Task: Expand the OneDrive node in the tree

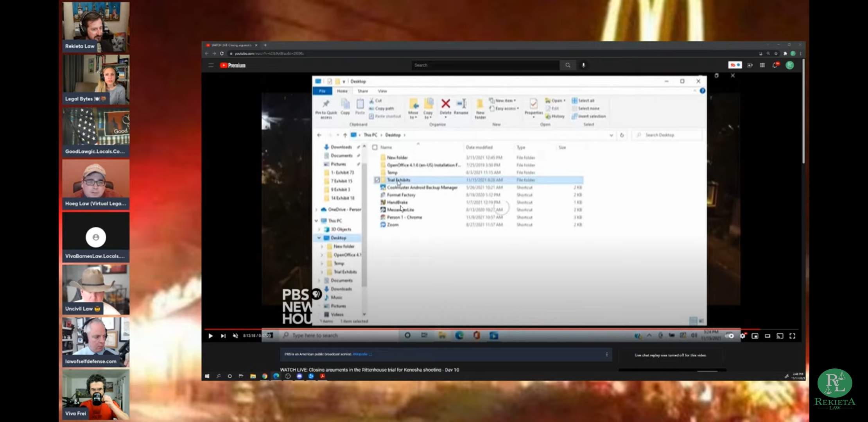Action: point(316,210)
